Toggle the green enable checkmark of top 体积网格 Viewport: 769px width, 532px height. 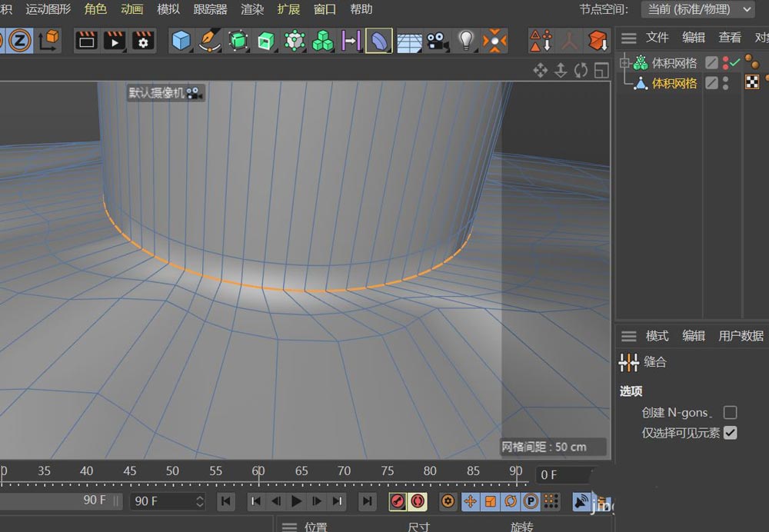coord(735,62)
